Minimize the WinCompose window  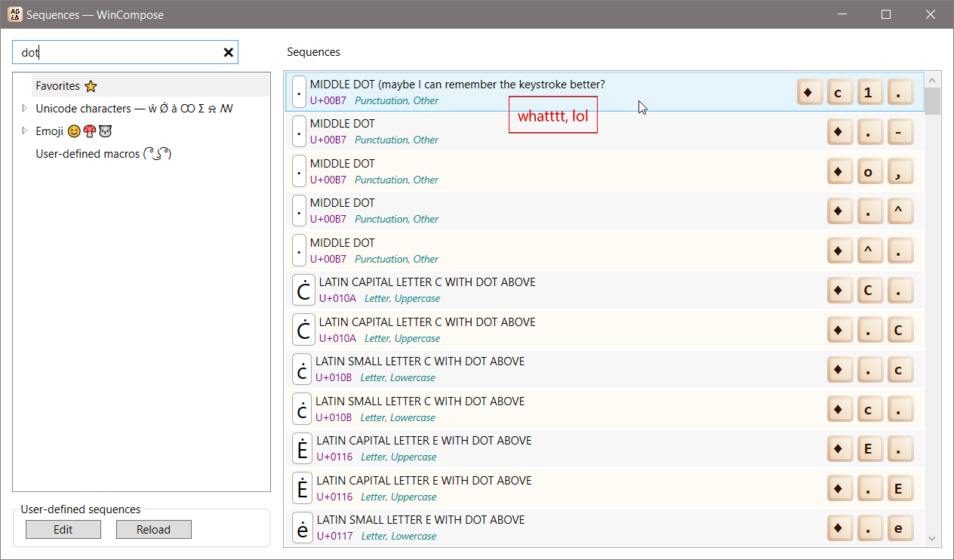tap(842, 14)
